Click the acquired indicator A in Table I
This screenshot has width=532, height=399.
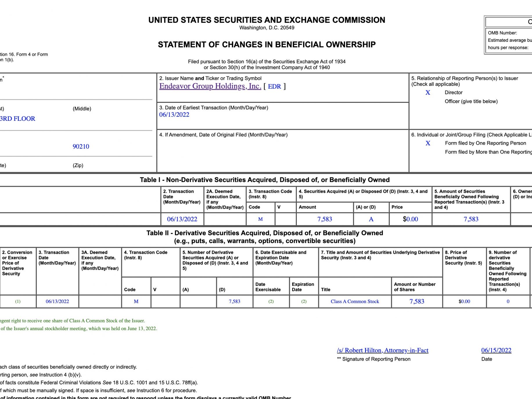tap(371, 219)
